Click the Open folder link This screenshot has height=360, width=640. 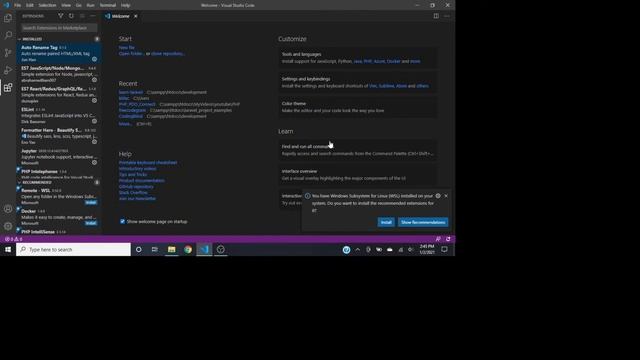point(131,53)
